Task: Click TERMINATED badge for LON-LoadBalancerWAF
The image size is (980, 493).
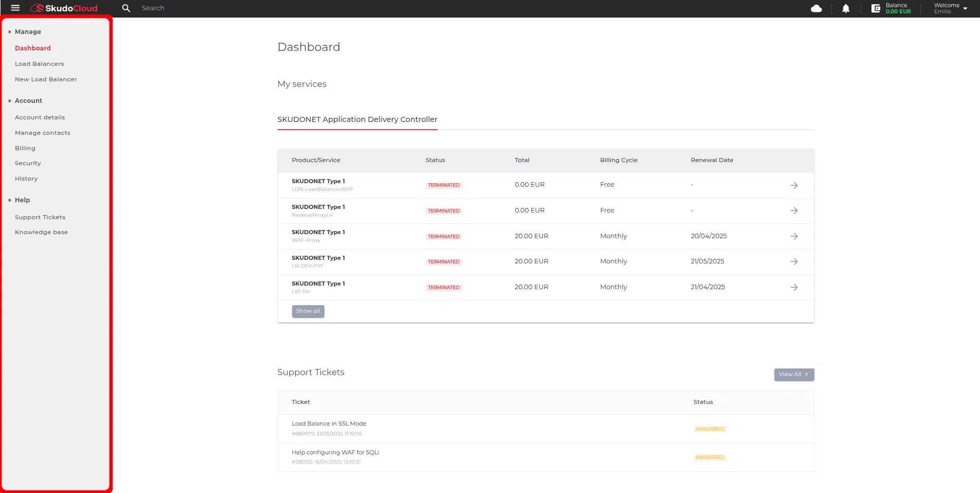Action: pyautogui.click(x=444, y=185)
